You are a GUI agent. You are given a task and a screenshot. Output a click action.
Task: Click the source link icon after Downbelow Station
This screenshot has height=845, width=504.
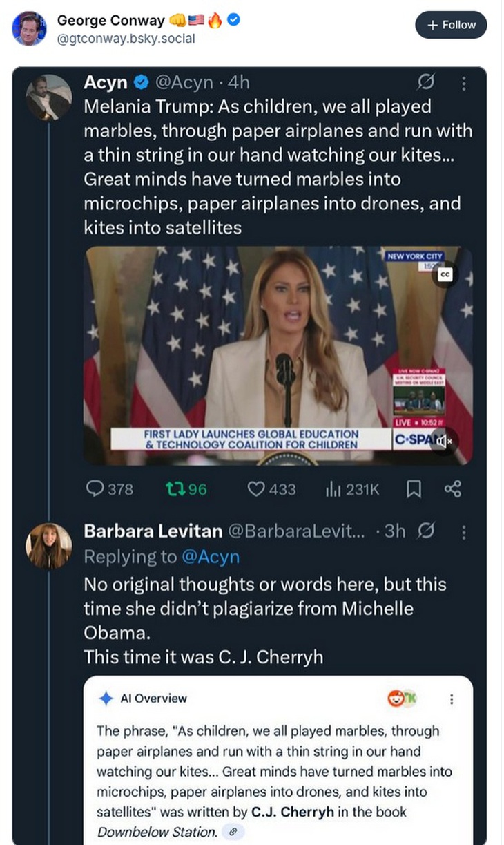[232, 832]
